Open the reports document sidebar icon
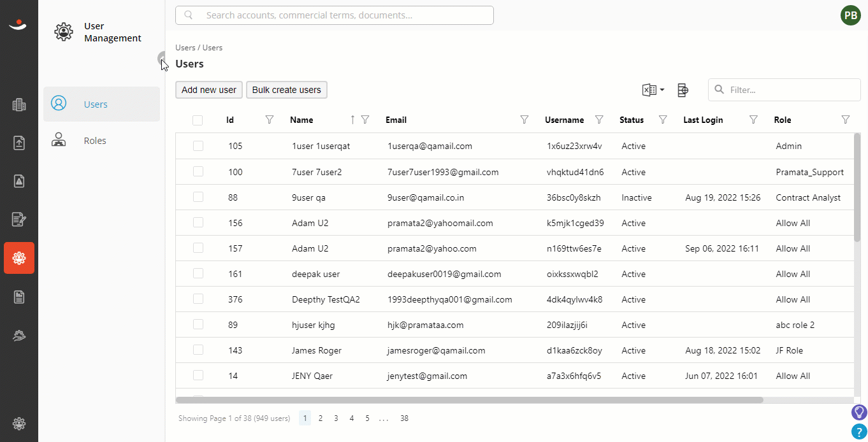 pos(19,296)
